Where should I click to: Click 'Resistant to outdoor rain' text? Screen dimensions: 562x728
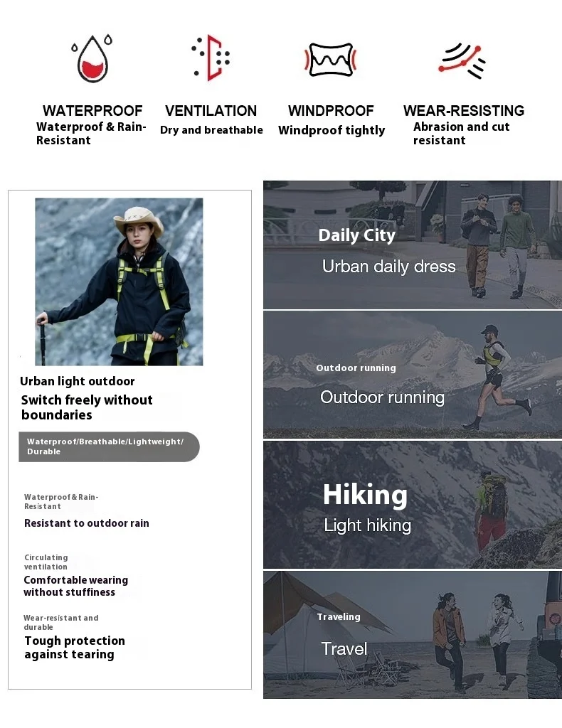[x=87, y=523]
